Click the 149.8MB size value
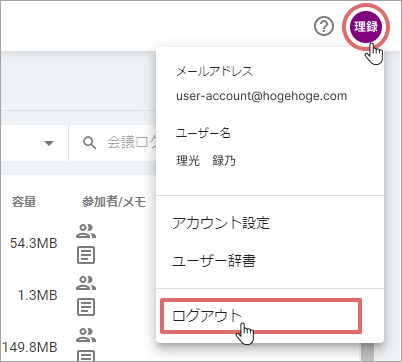The height and width of the screenshot is (362, 402). click(x=30, y=347)
